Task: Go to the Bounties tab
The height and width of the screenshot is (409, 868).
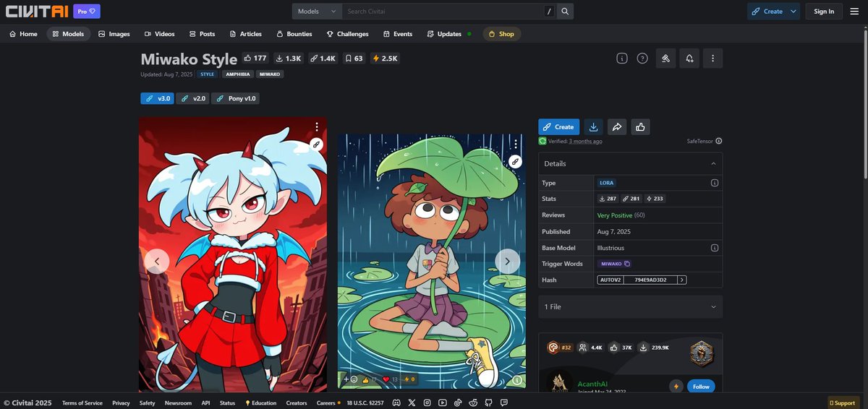Action: coord(293,34)
